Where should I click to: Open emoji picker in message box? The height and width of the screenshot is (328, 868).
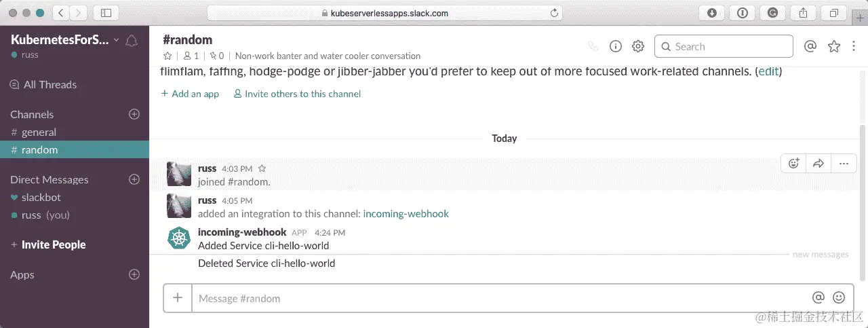click(x=839, y=297)
